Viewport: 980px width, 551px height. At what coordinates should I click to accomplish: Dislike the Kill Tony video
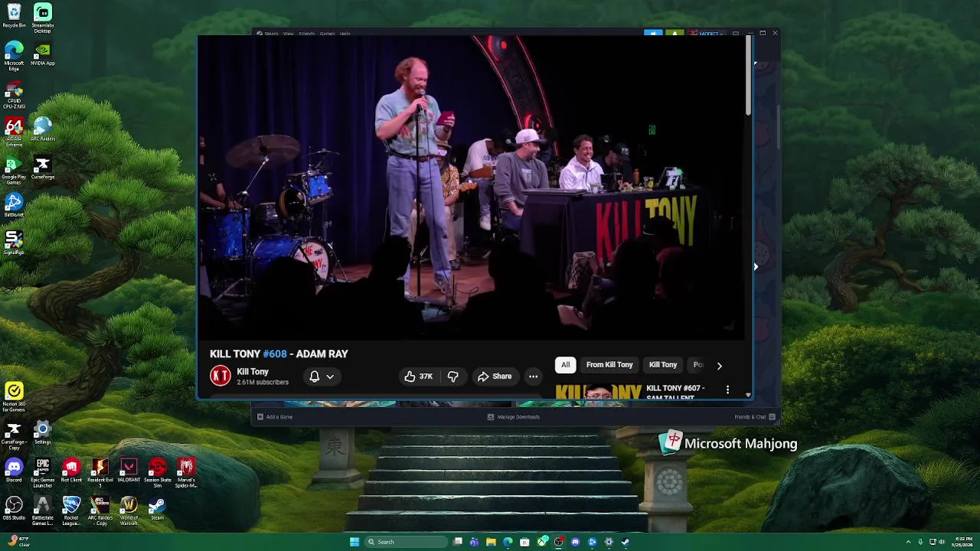[x=453, y=377]
